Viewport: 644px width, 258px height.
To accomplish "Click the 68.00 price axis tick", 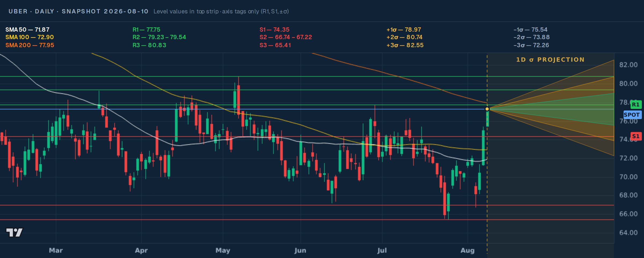I will pos(628,195).
